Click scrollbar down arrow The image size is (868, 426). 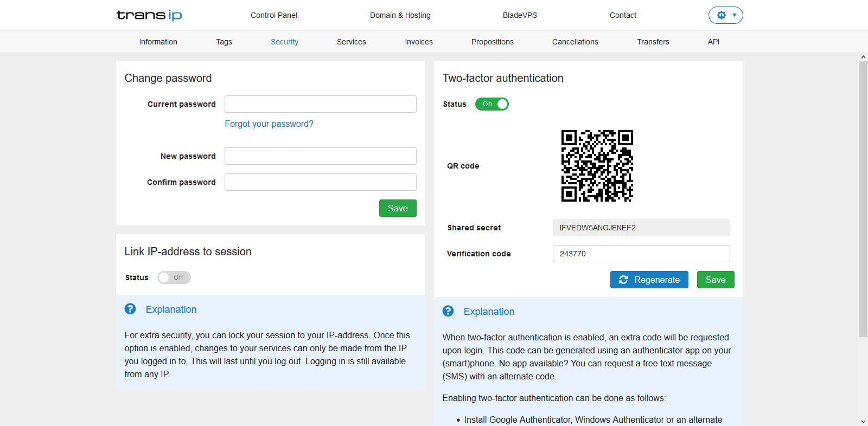pos(863,421)
